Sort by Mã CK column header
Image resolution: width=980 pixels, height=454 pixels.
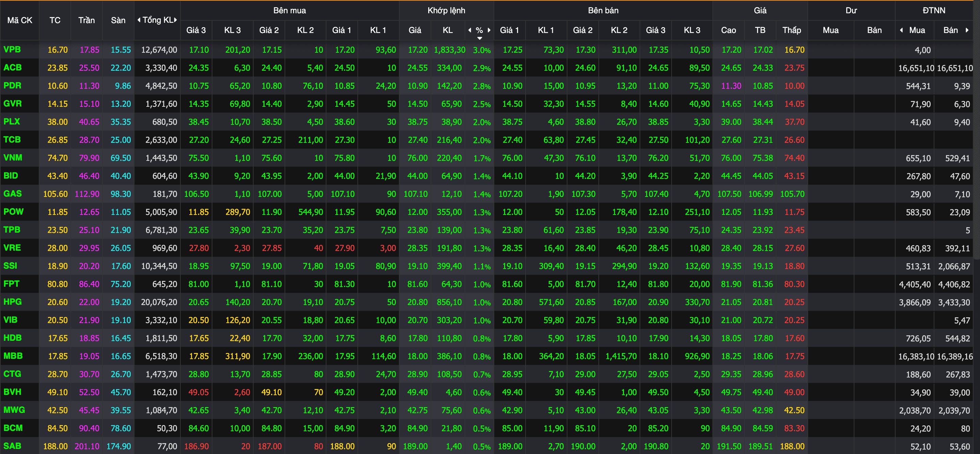point(20,20)
